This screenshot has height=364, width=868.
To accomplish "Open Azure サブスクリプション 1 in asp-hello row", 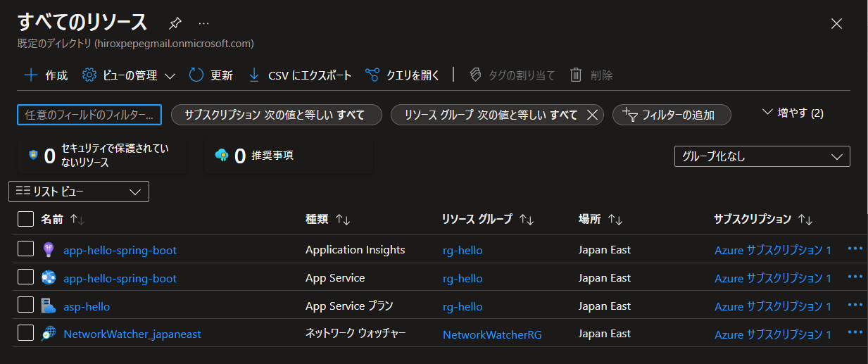I will click(x=773, y=306).
